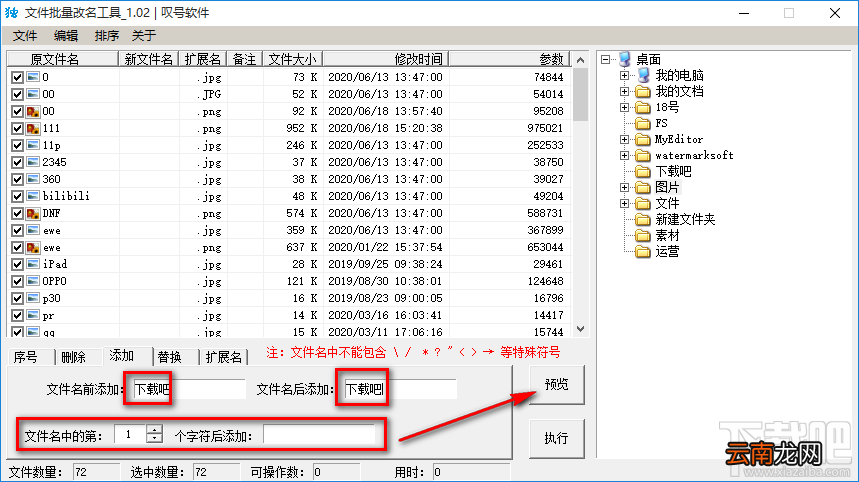Expand the 图片 folder node
The width and height of the screenshot is (859, 482).
[x=625, y=187]
